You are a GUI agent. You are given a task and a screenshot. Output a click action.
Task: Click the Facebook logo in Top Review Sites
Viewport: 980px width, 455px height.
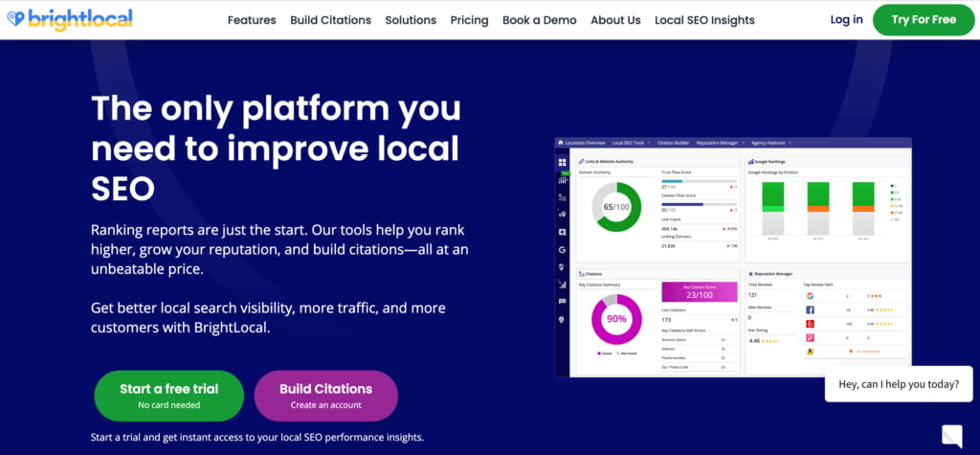(810, 309)
